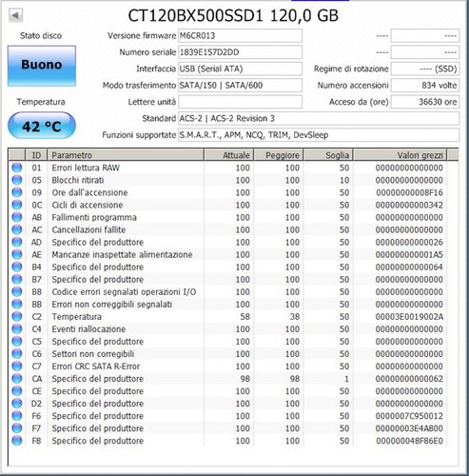Sort by the Valori grezzi column header
Screen dimensions: 469x476
click(x=401, y=155)
